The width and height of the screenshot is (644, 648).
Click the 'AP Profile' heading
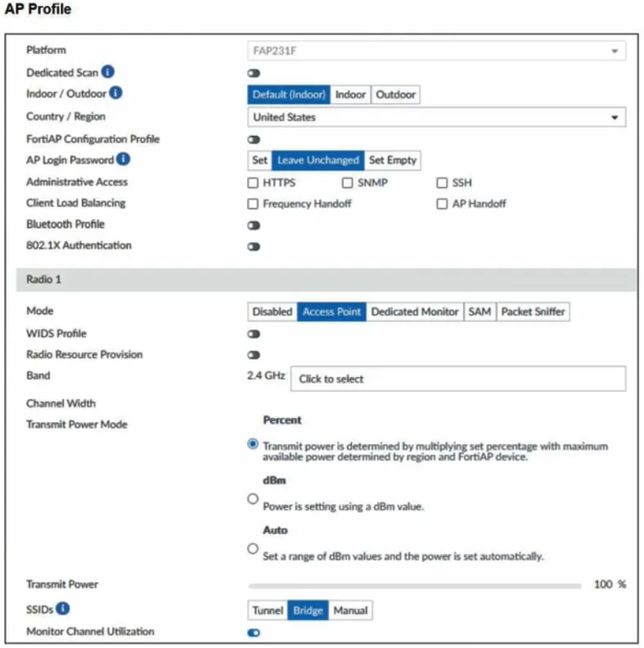[38, 9]
